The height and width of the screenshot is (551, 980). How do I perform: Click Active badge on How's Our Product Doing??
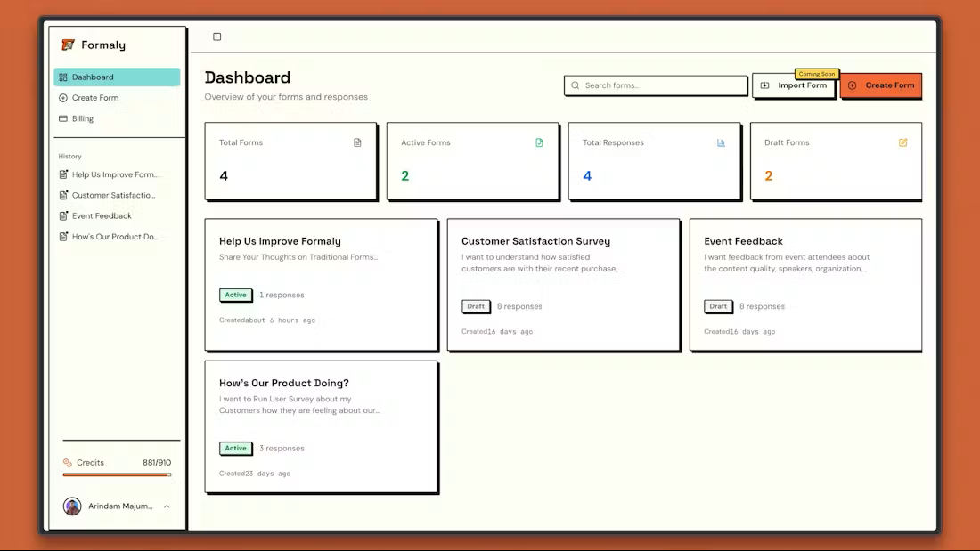click(235, 448)
